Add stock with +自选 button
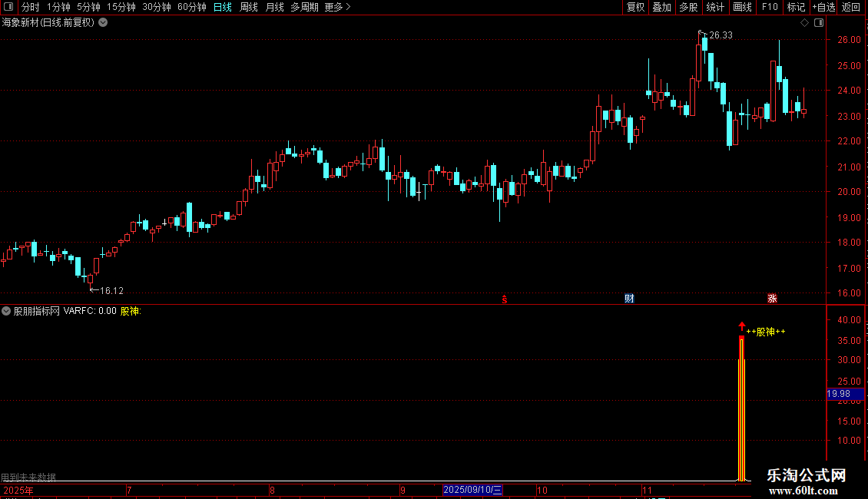 point(823,7)
